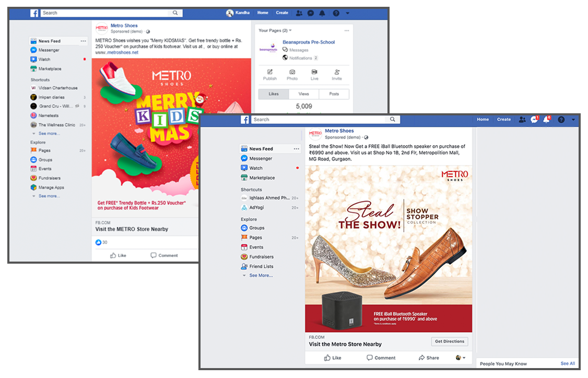
Task: Open the Inkpen diaries shortcut
Action: coord(48,97)
